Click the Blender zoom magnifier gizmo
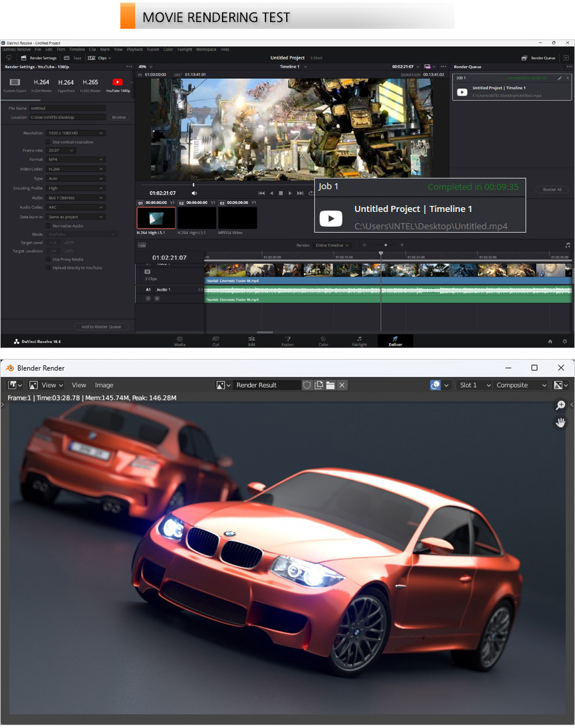The image size is (575, 728). (x=560, y=405)
